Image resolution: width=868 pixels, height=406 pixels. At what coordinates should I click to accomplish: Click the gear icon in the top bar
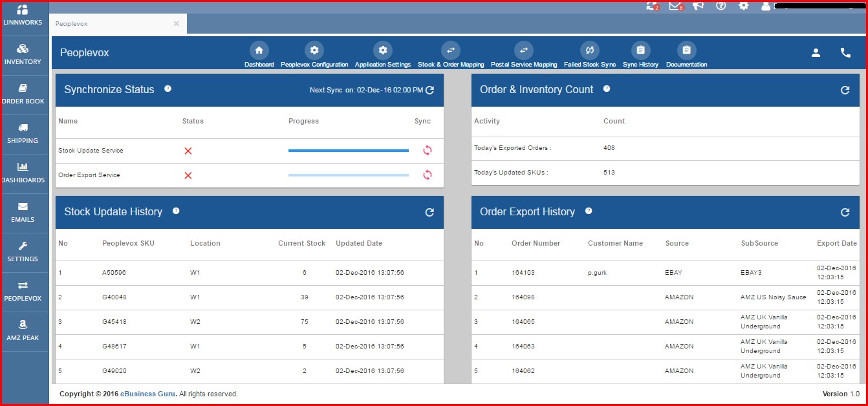(x=744, y=6)
